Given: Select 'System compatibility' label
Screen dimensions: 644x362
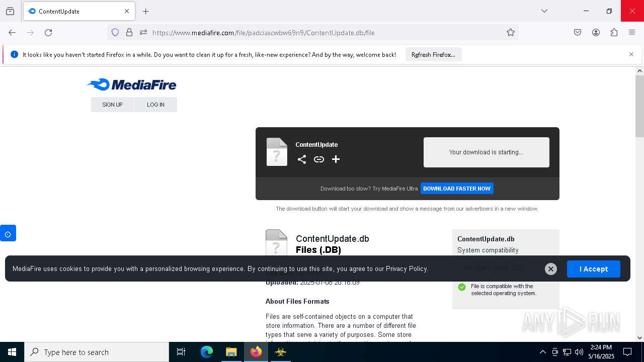Looking at the screenshot, I should [x=488, y=250].
